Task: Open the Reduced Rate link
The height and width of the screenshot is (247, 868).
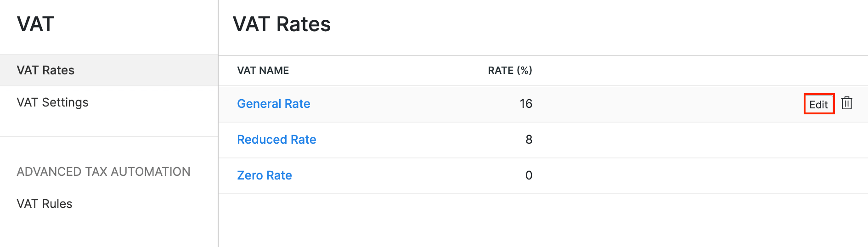Action: click(276, 140)
